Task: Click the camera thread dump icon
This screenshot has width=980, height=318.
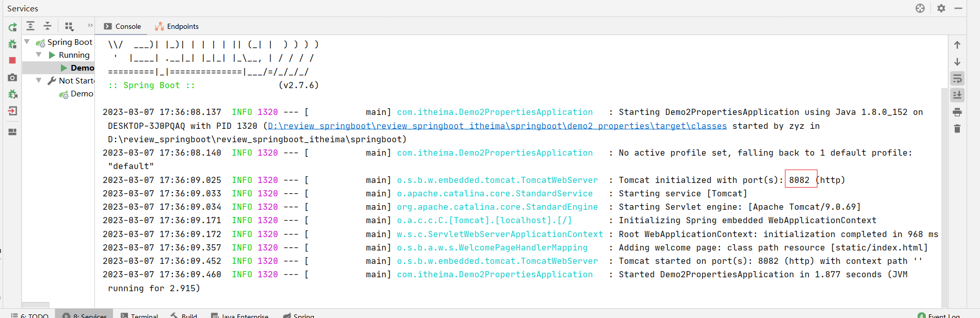Action: point(12,77)
